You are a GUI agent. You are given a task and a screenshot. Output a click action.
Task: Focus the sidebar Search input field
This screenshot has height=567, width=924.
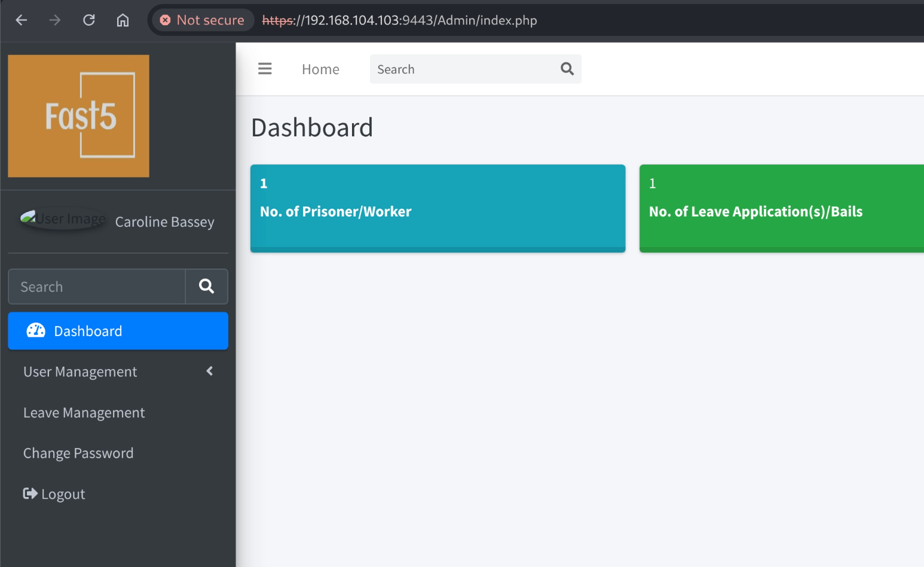pyautogui.click(x=97, y=287)
